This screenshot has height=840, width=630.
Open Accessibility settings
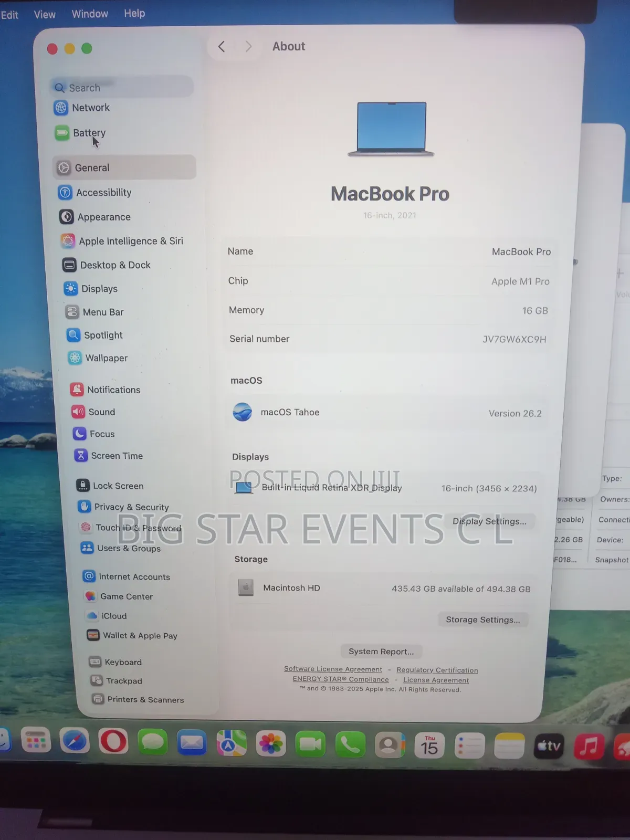pyautogui.click(x=95, y=193)
